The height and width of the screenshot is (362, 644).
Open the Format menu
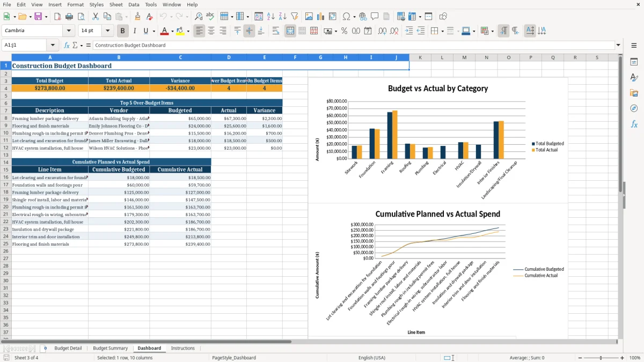coord(75,4)
